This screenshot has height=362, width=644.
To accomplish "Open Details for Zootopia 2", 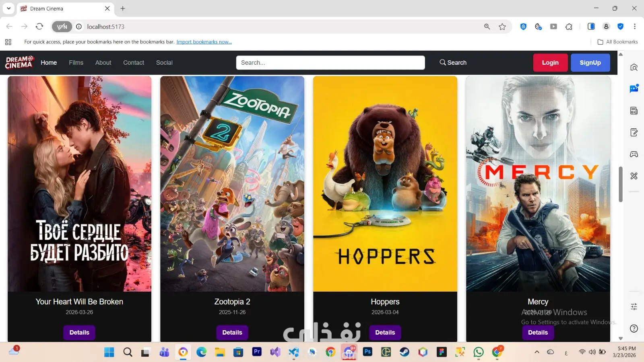I will coord(232,333).
